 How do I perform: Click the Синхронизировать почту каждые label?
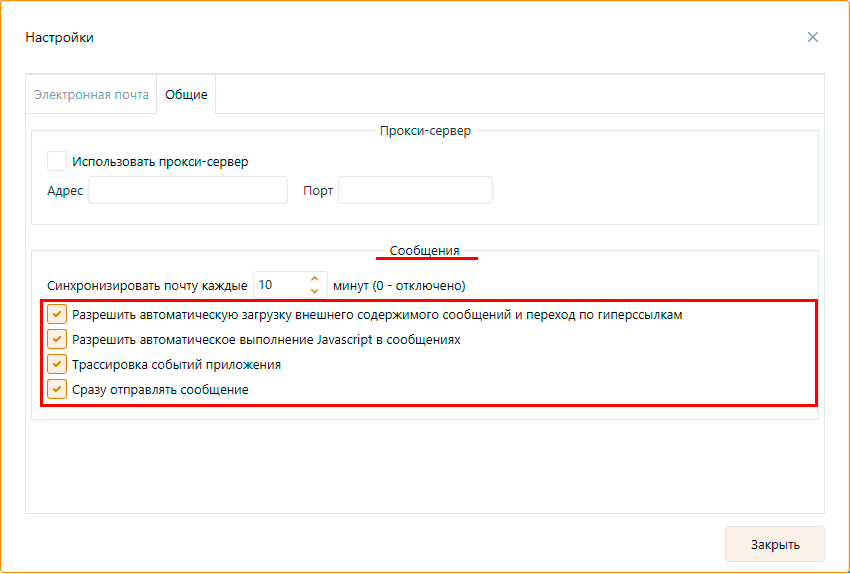(147, 285)
